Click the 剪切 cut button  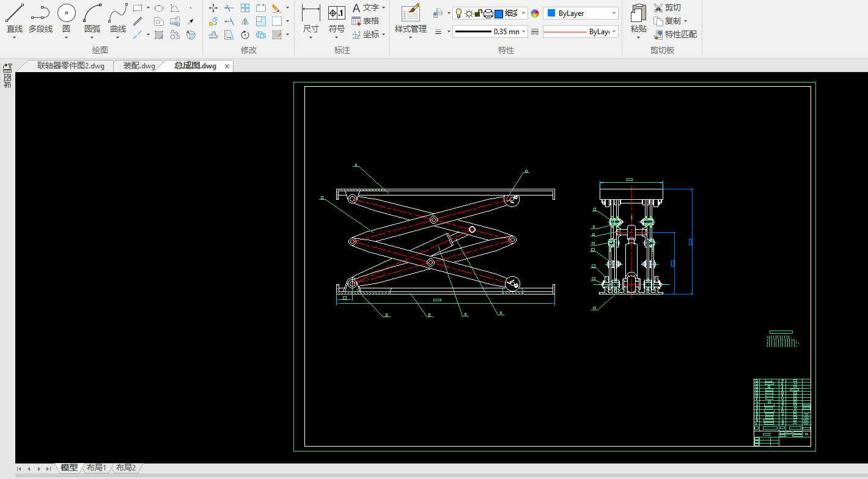click(x=667, y=8)
